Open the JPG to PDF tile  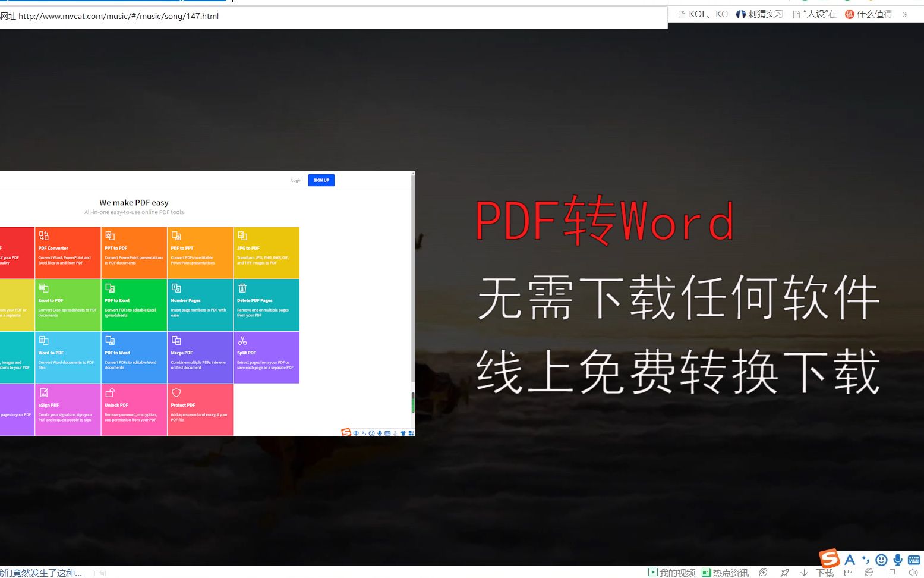click(x=266, y=253)
